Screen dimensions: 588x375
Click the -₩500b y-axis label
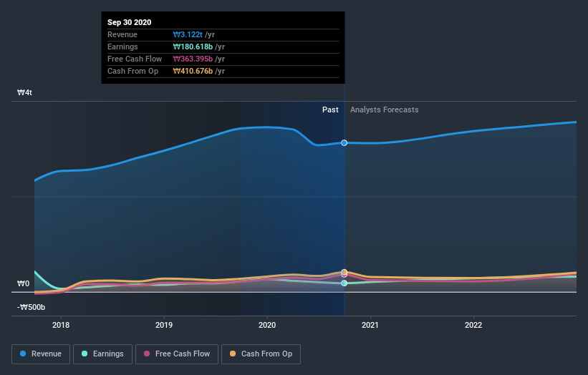pos(31,307)
